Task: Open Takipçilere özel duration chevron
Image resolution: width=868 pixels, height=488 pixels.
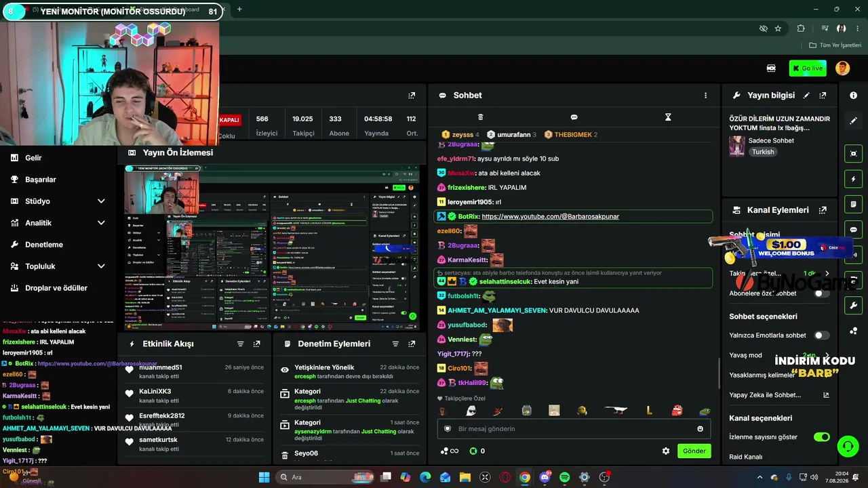Action: (x=827, y=274)
